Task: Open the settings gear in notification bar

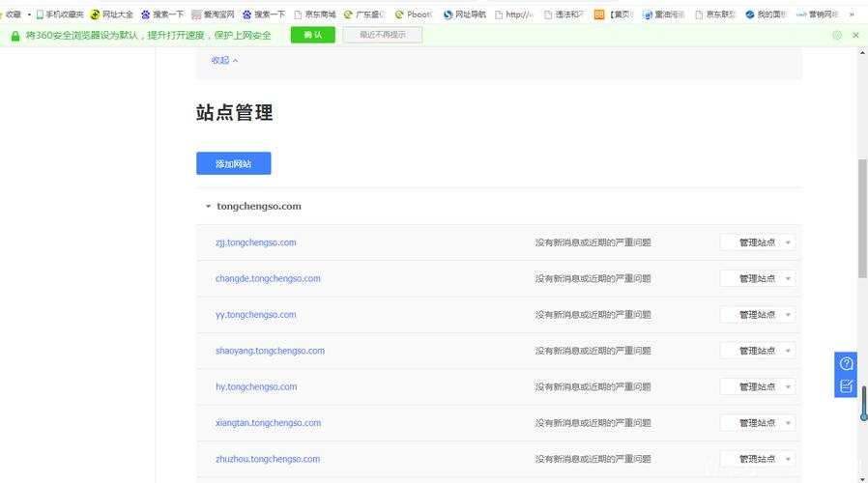Action: (837, 35)
